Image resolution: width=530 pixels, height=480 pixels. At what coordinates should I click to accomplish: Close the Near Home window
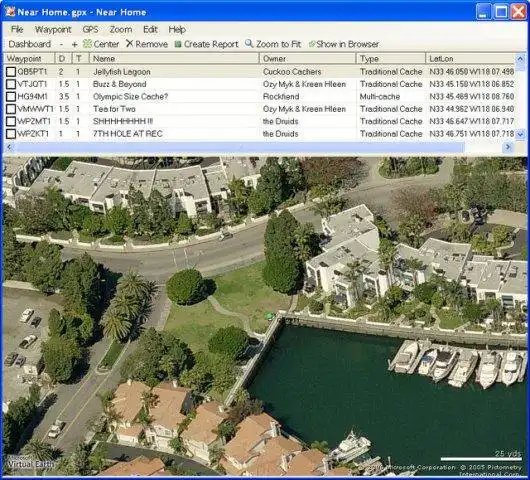click(x=519, y=12)
